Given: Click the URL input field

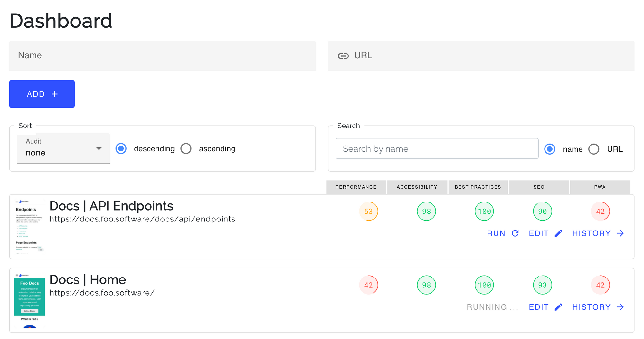Looking at the screenshot, I should click(x=481, y=56).
